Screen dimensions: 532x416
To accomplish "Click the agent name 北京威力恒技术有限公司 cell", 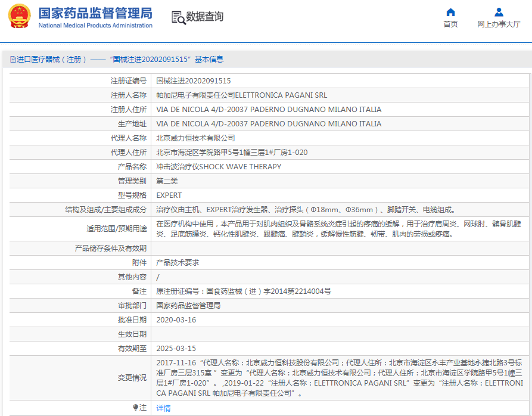I will pyautogui.click(x=195, y=138).
